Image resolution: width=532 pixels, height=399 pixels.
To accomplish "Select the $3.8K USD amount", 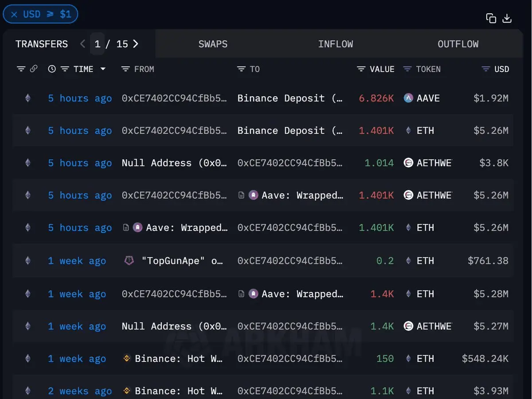I will pos(494,163).
